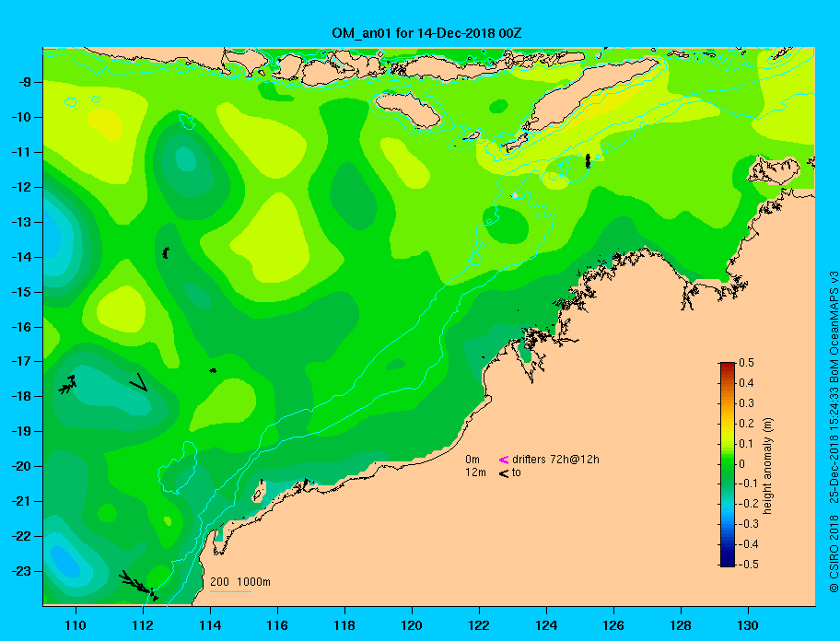
Task: Click dark blue bottom of colorbar
Action: pyautogui.click(x=728, y=563)
